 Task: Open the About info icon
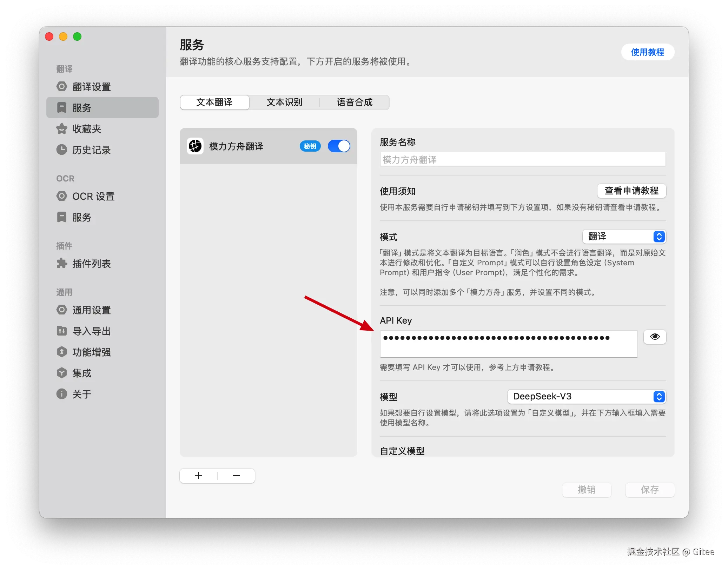click(x=62, y=394)
